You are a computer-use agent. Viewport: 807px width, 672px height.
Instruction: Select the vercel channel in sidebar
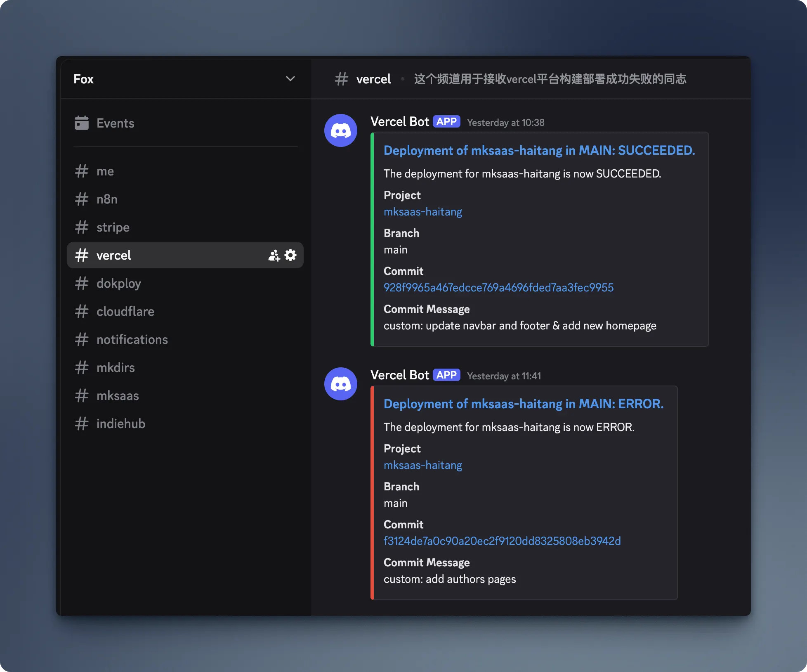click(x=185, y=255)
